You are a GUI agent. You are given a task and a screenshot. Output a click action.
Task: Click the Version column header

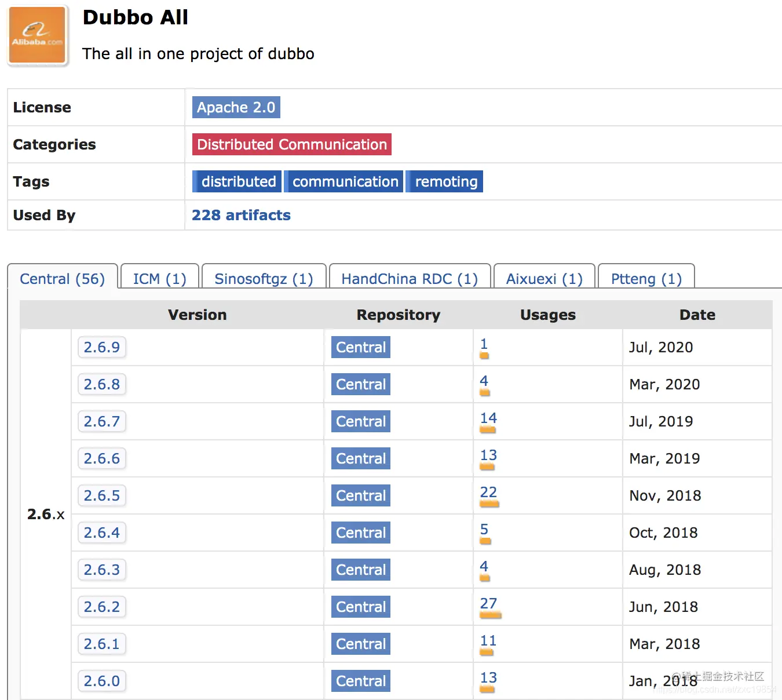pos(198,315)
